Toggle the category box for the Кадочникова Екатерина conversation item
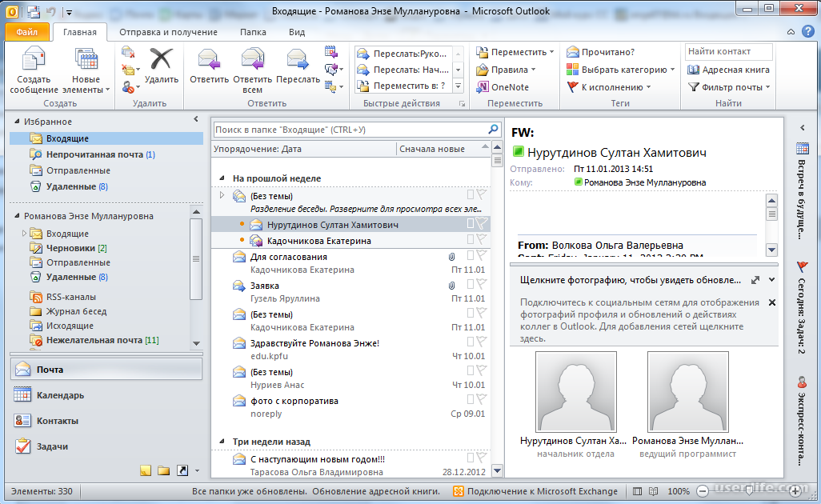This screenshot has width=821, height=504. click(x=471, y=239)
